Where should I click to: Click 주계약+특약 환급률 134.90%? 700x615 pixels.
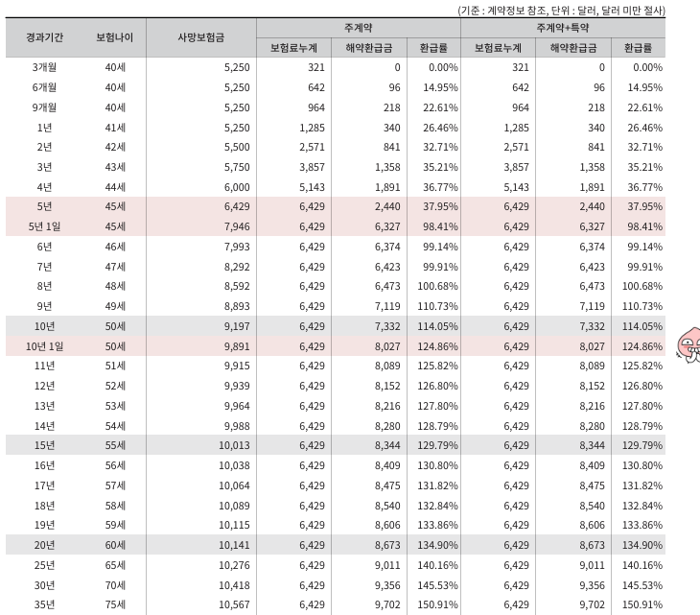(642, 545)
